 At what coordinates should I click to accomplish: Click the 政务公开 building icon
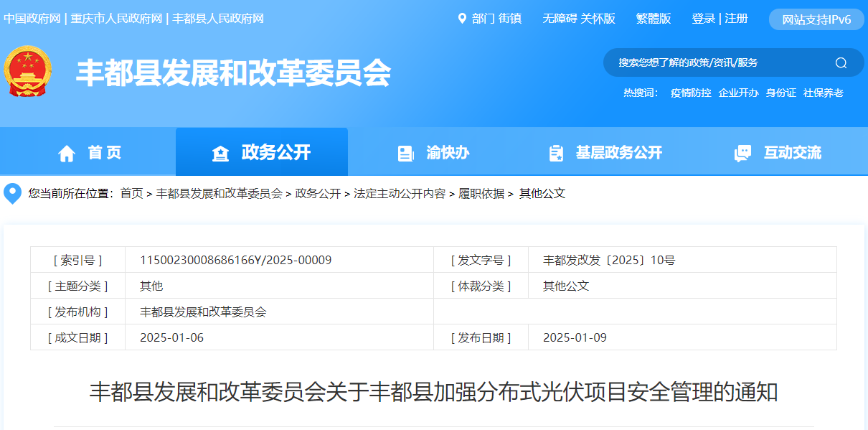(220, 153)
